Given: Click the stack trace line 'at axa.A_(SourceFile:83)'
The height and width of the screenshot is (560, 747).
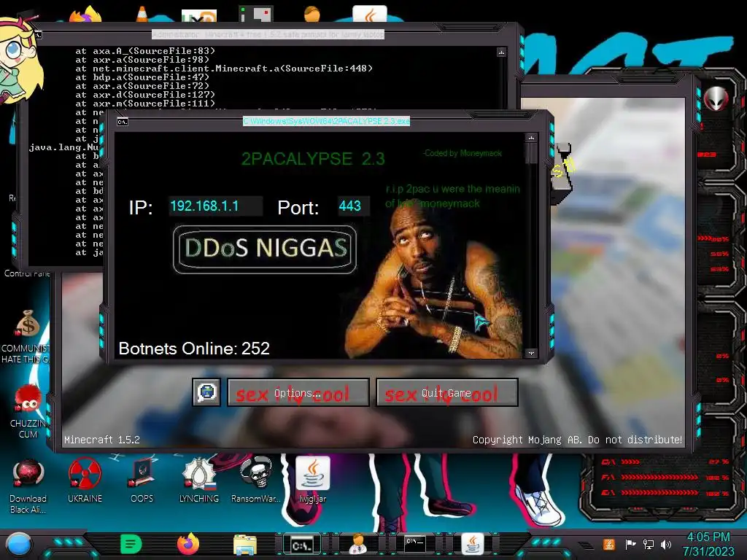Looking at the screenshot, I should (x=145, y=51).
